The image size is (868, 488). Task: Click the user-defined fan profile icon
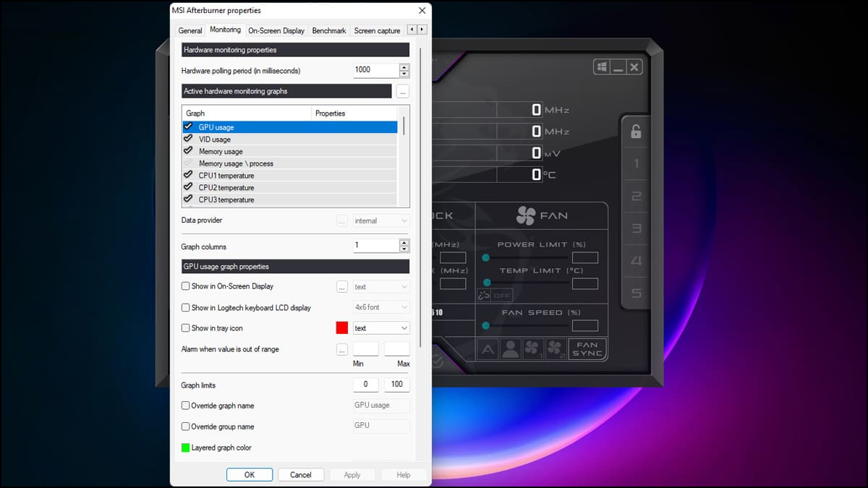tap(511, 350)
